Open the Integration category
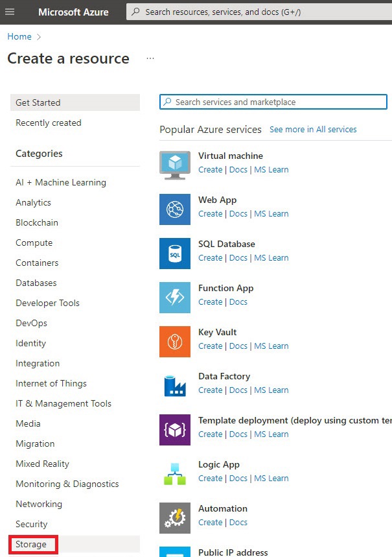This screenshot has height=557, width=392. pos(38,363)
